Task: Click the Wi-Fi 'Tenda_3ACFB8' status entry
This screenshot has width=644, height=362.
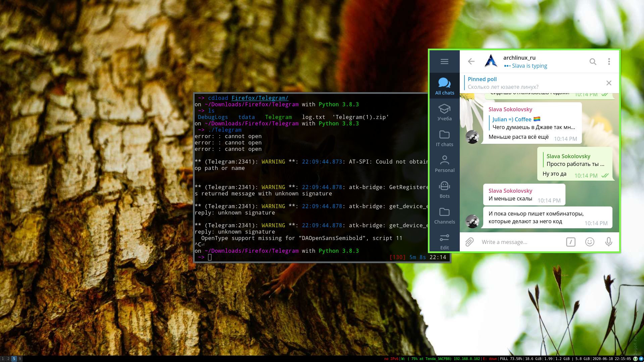Action: pos(441,359)
